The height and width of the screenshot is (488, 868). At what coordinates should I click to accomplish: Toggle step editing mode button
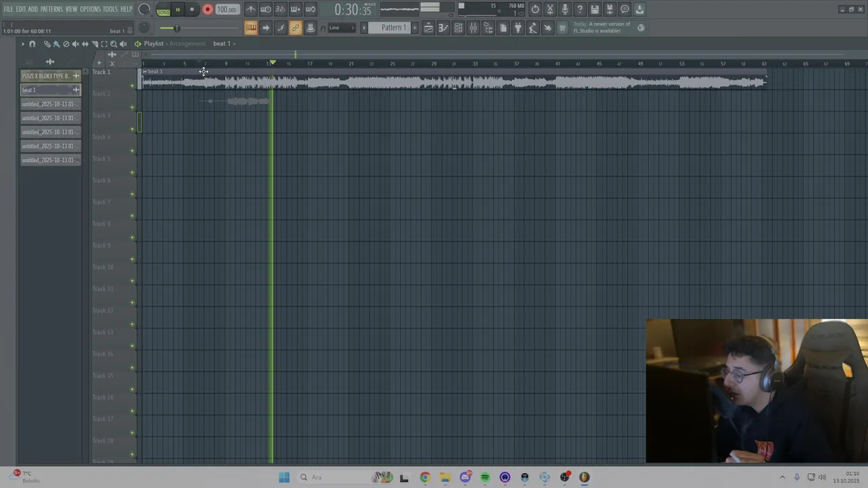click(280, 28)
